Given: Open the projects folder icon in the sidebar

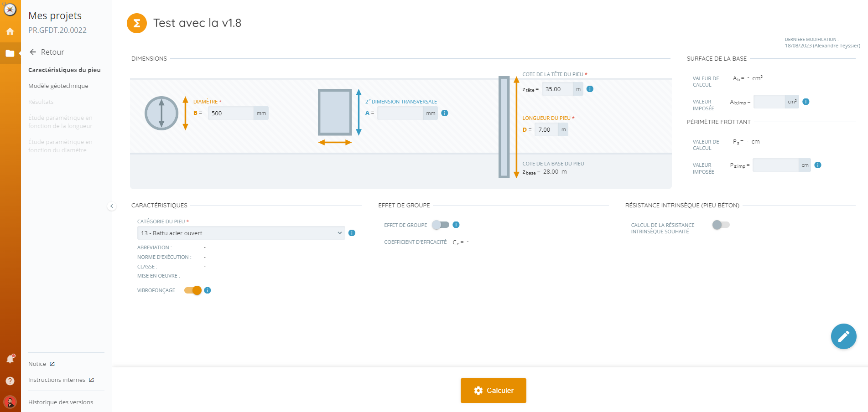Looking at the screenshot, I should (10, 53).
